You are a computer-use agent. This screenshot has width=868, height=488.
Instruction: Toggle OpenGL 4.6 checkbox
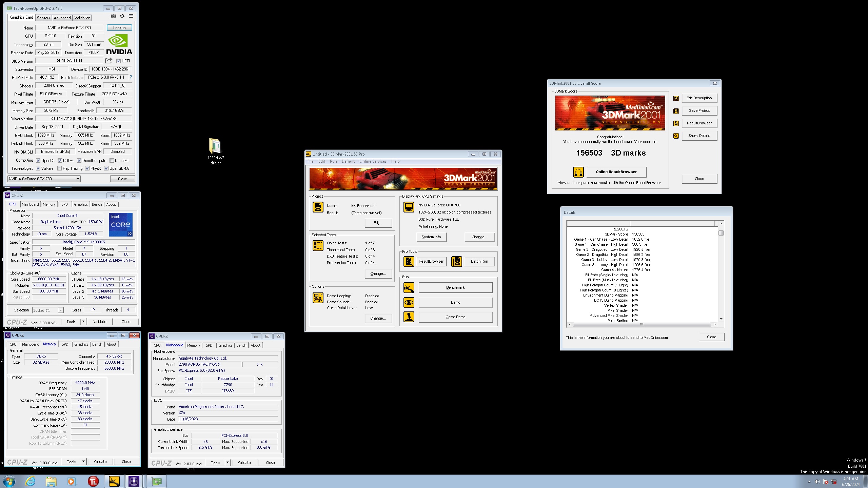(x=106, y=168)
